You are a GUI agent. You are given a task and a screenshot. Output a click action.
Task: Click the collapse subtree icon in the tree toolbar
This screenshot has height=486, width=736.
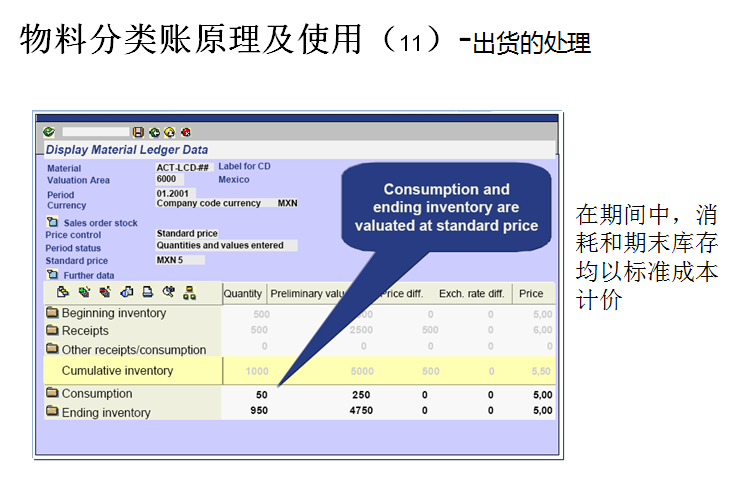106,293
